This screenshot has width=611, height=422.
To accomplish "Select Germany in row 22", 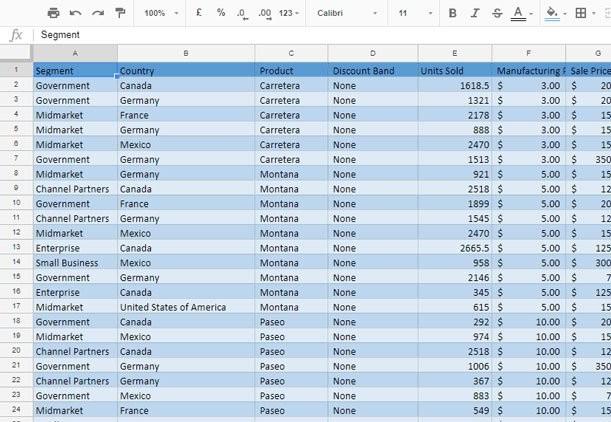I will 186,381.
